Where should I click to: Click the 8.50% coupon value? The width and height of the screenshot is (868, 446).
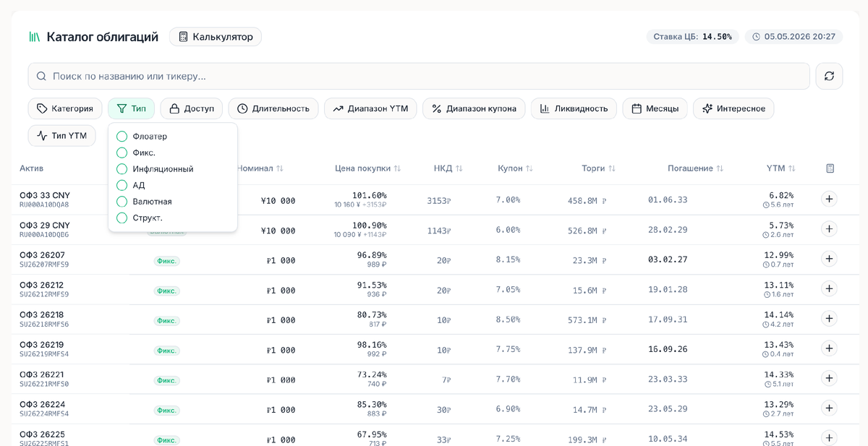tap(508, 320)
